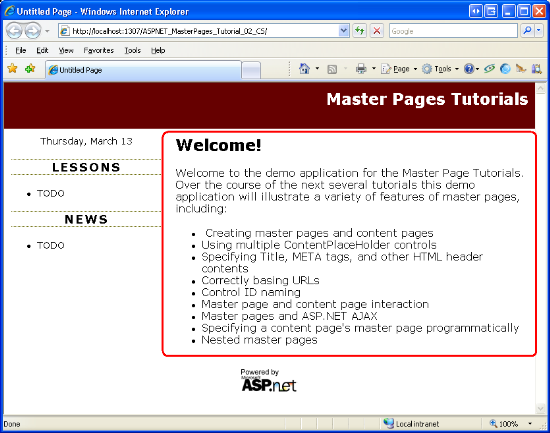This screenshot has width=550, height=433.
Task: Click the Refresh page icon
Action: [360, 31]
